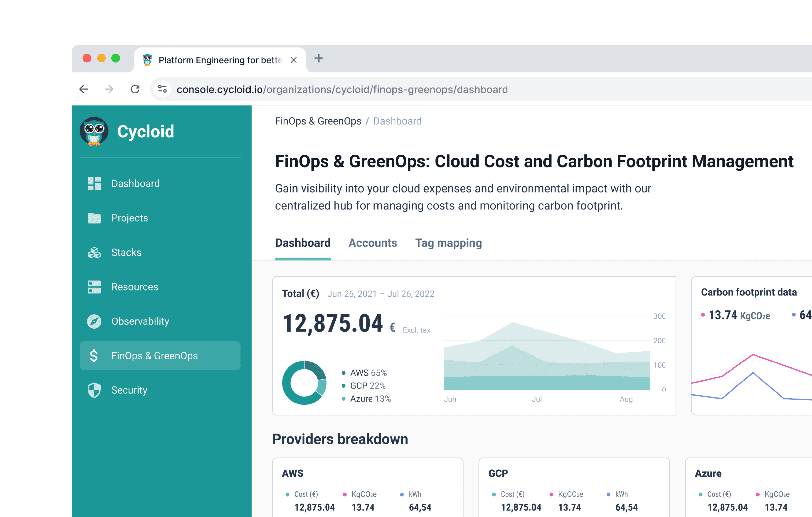This screenshot has width=812, height=517.
Task: Click the Resources server icon
Action: [x=94, y=287]
